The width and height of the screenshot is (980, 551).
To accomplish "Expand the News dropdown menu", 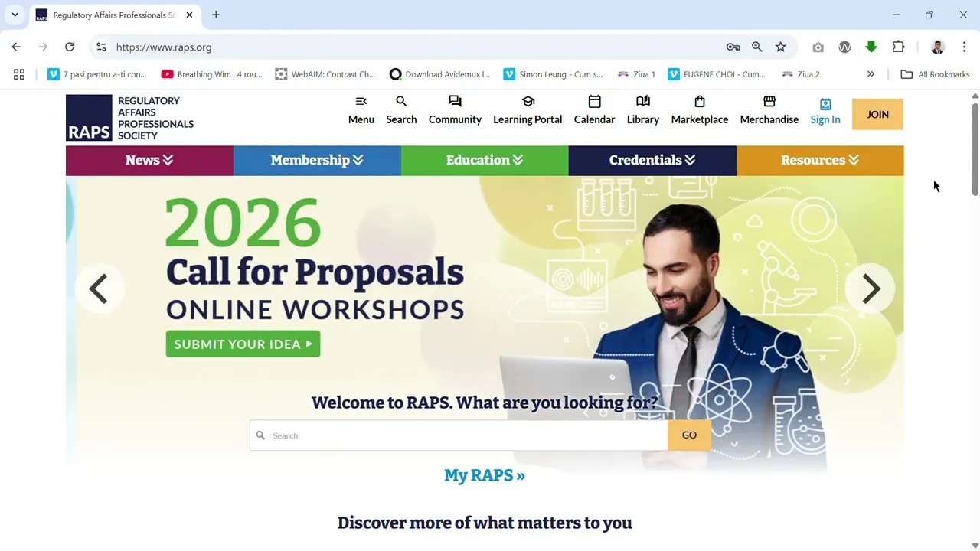I will tap(149, 160).
